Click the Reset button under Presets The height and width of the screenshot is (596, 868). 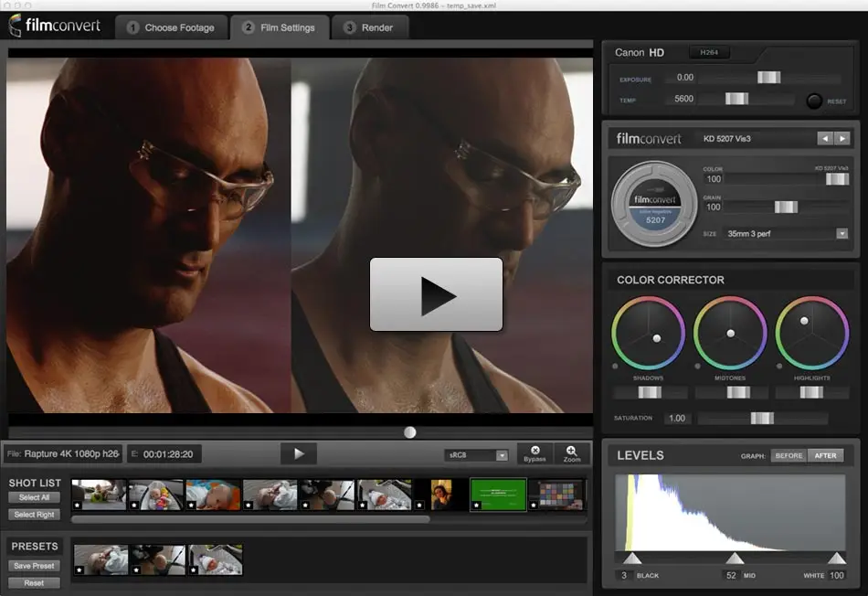point(34,582)
